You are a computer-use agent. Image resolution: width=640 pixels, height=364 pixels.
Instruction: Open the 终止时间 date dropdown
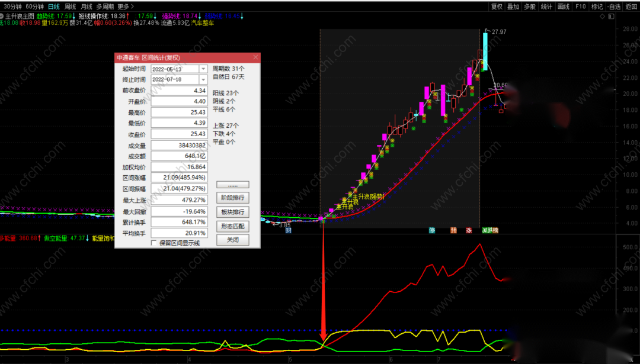click(203, 79)
